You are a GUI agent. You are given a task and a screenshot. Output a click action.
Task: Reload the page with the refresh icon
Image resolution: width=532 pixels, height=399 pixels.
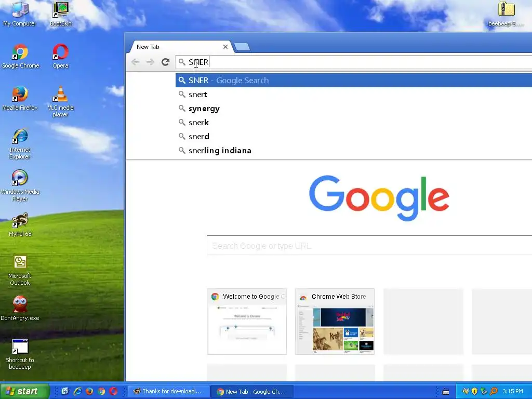click(165, 62)
